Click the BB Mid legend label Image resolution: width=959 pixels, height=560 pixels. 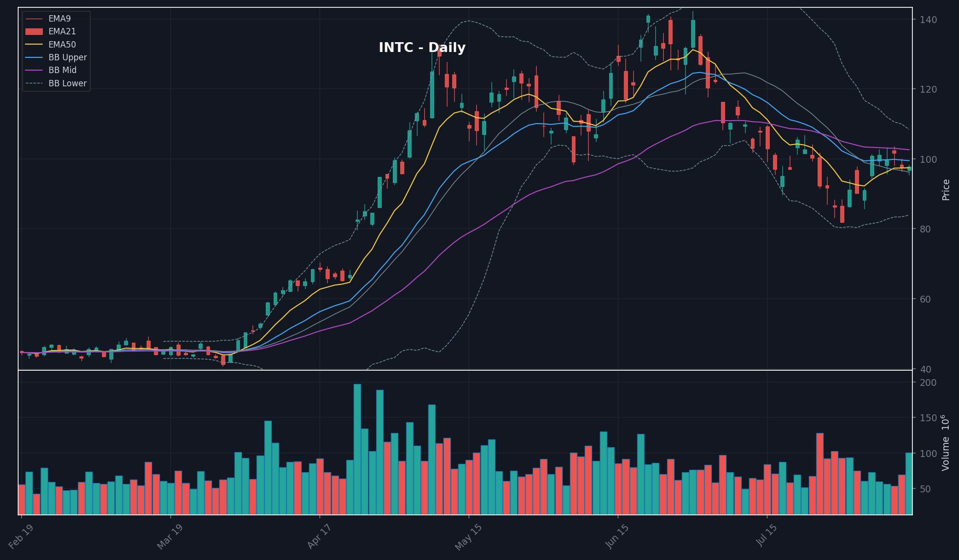tap(62, 70)
